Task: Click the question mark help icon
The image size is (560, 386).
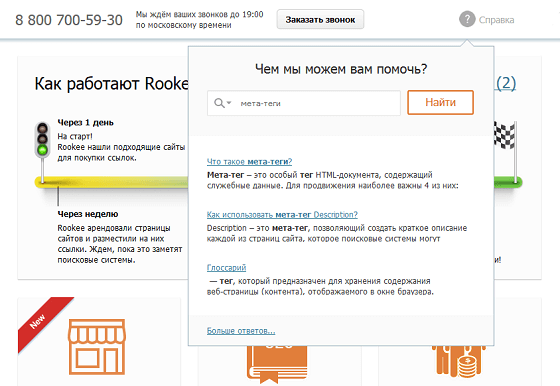Action: [467, 19]
